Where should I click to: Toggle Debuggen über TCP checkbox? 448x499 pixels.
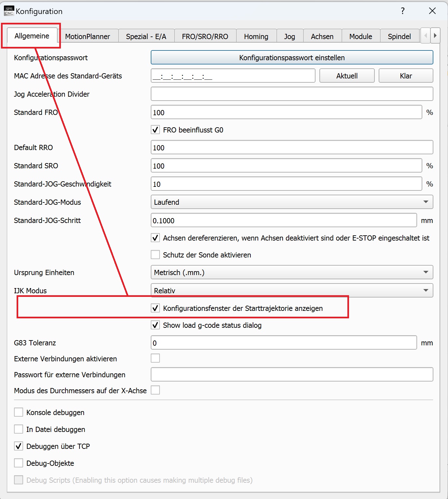click(19, 446)
